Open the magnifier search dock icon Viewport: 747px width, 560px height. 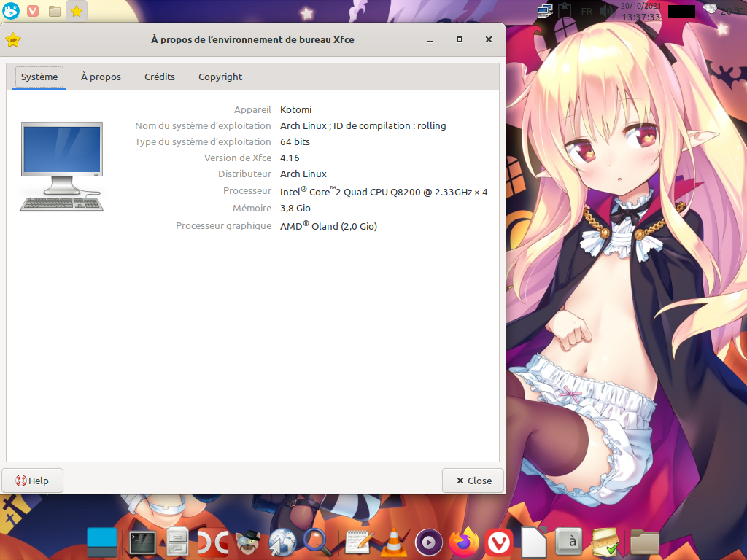click(317, 542)
